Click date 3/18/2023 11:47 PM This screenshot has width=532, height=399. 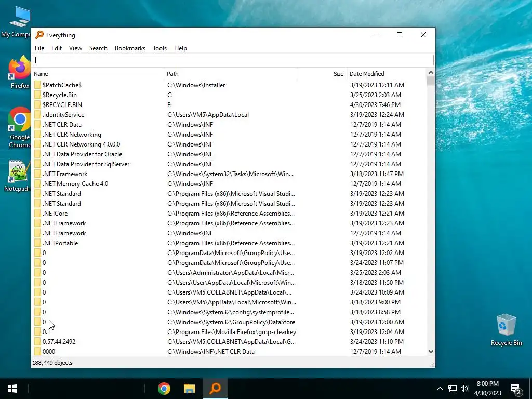click(x=377, y=174)
